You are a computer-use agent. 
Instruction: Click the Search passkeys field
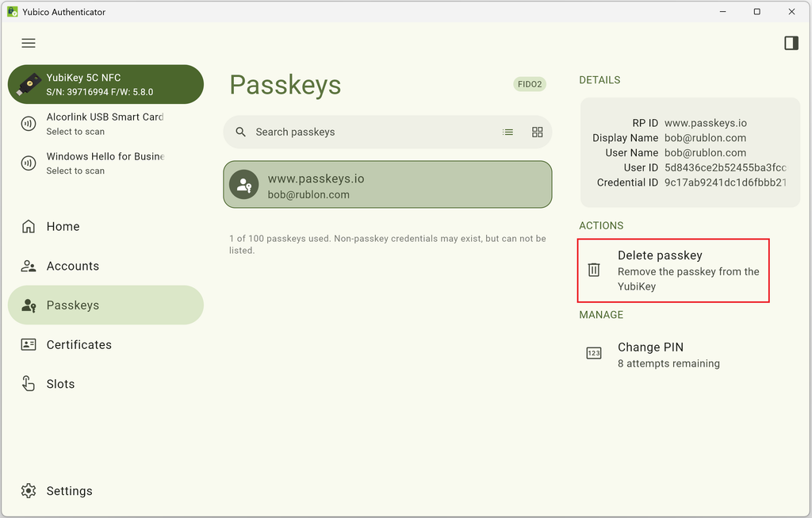pyautogui.click(x=387, y=132)
